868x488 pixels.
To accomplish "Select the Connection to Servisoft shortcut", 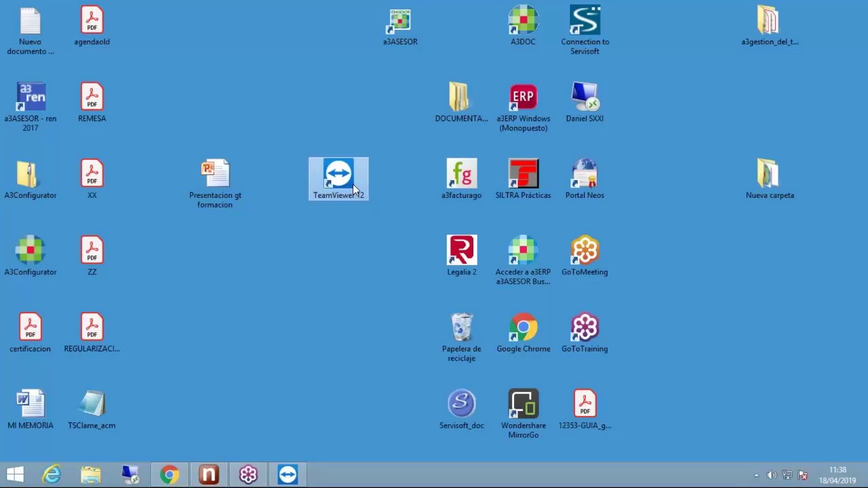I will (x=585, y=31).
